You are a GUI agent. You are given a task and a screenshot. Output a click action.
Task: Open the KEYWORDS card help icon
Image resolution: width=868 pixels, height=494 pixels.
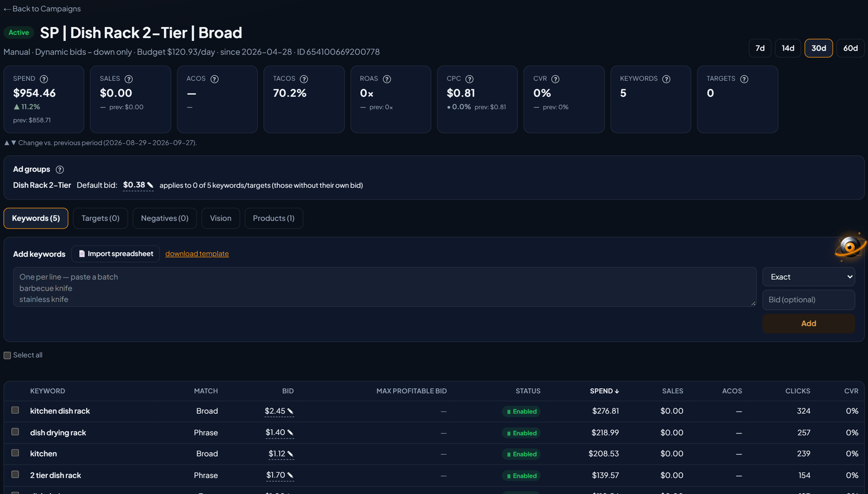666,79
